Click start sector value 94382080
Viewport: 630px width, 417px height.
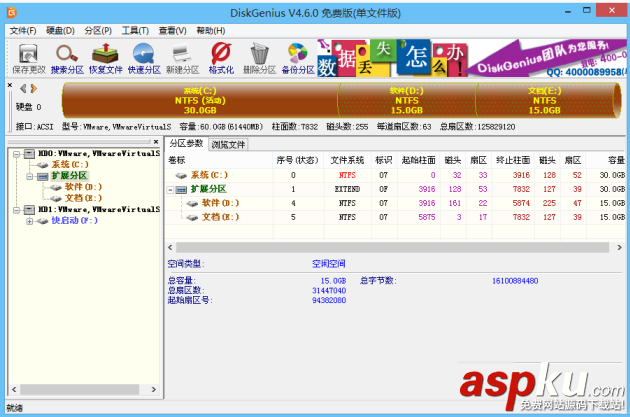[329, 300]
